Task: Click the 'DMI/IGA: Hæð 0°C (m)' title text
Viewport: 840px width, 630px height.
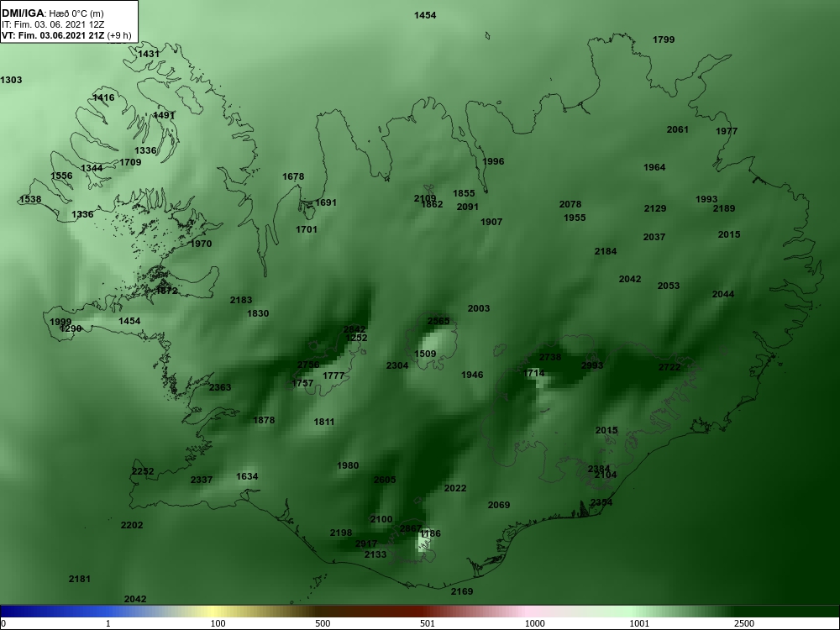Action: tap(54, 13)
